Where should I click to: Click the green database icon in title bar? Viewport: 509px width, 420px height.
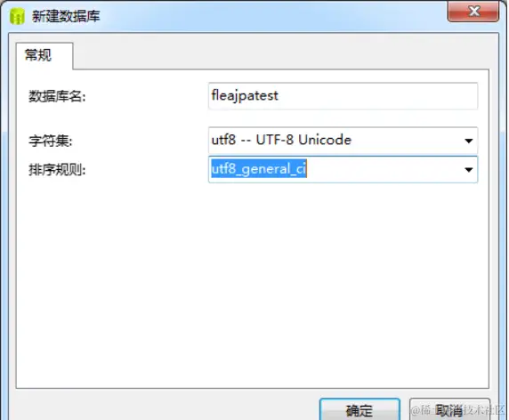point(17,16)
